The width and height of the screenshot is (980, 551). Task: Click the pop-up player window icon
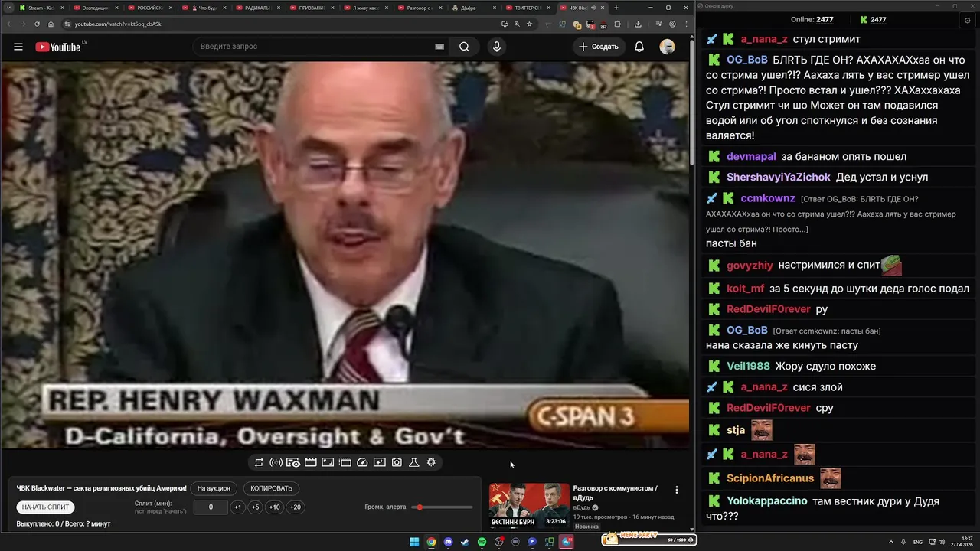[x=345, y=462]
